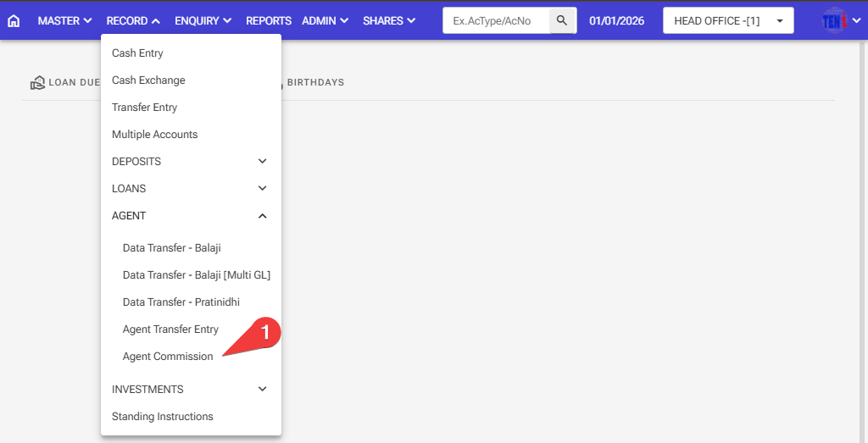
Task: Click the home icon in navbar
Action: (x=14, y=20)
